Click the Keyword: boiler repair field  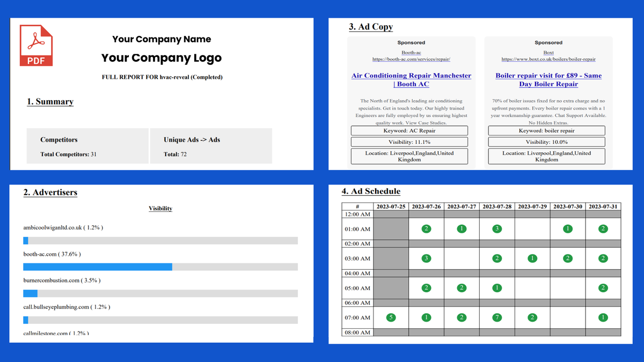pyautogui.click(x=546, y=130)
